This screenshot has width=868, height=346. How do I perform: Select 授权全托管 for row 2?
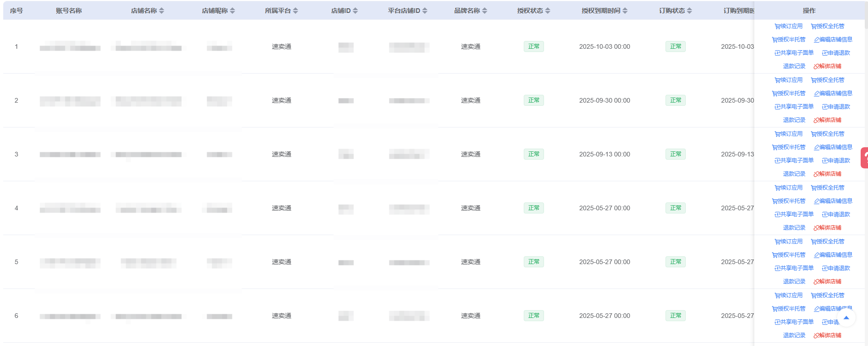point(827,80)
